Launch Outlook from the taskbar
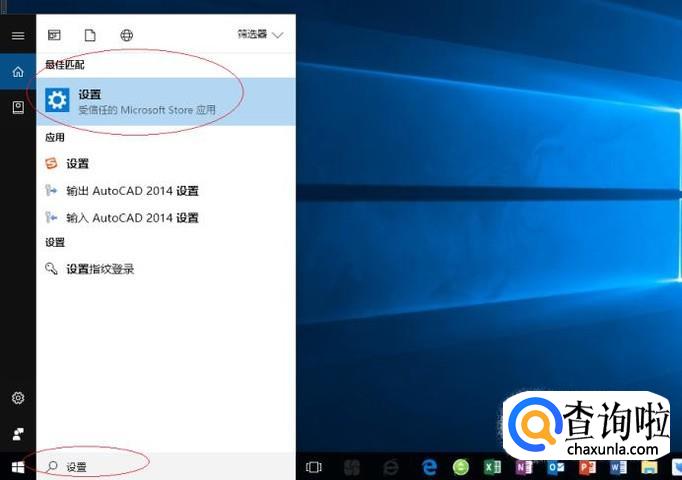Viewport: 682px width, 480px height. click(555, 467)
